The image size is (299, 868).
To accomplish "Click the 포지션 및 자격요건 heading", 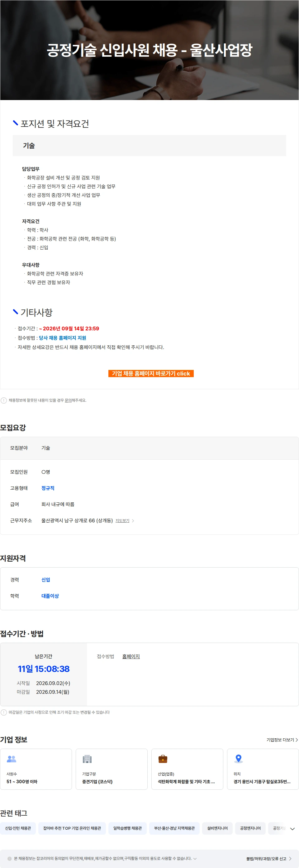I will pyautogui.click(x=55, y=124).
